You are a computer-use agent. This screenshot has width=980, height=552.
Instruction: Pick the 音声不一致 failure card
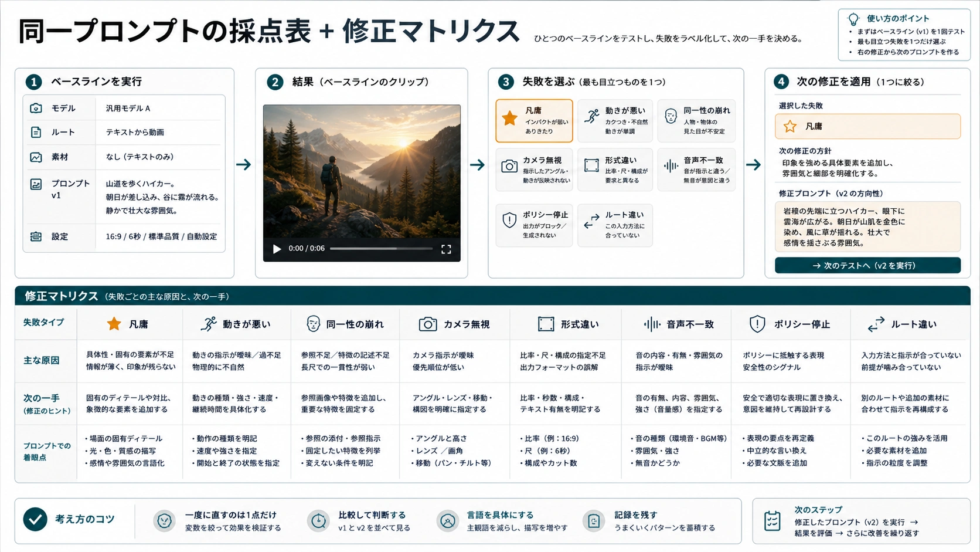696,170
